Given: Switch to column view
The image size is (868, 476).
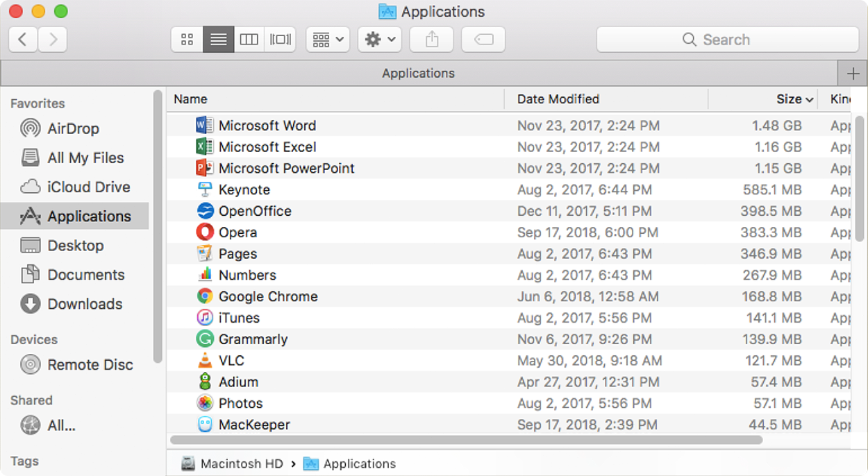Looking at the screenshot, I should (249, 40).
